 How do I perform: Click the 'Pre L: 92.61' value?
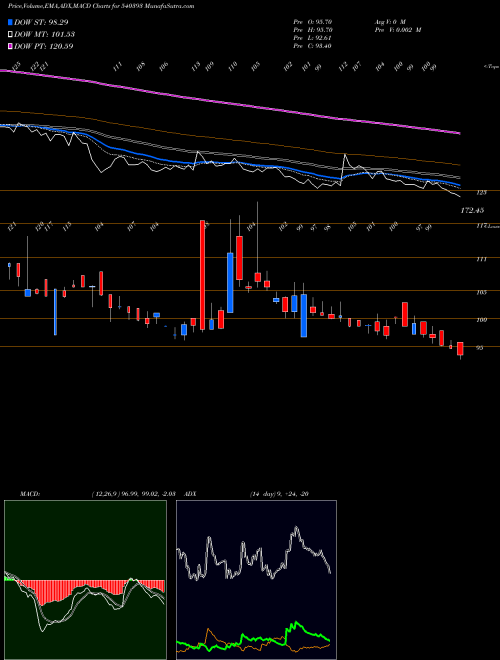(313, 38)
